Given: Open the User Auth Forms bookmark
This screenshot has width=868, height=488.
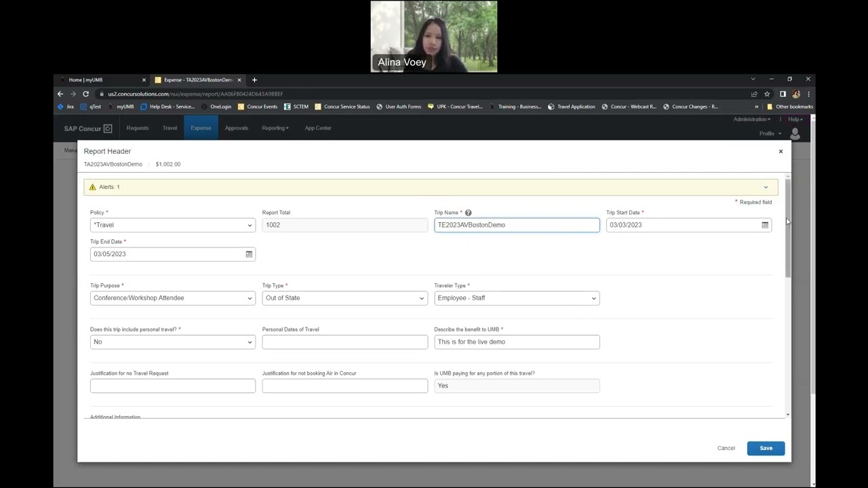Looking at the screenshot, I should click(399, 106).
